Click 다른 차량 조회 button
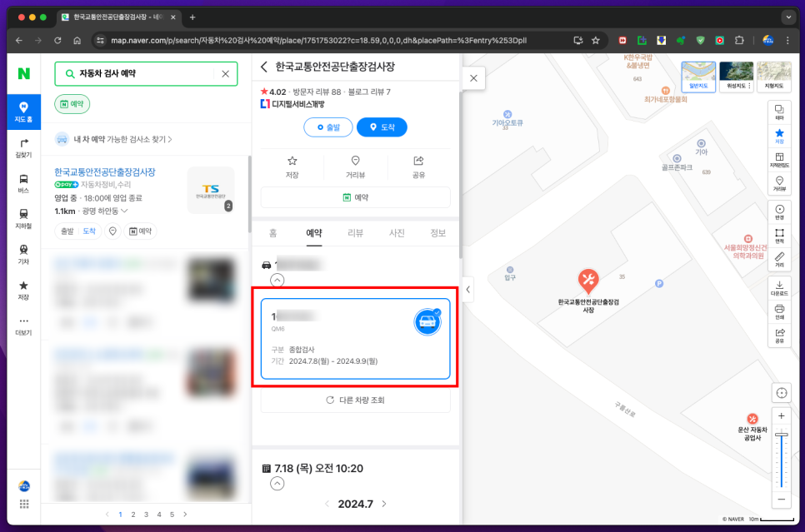This screenshot has height=532, width=805. click(355, 400)
